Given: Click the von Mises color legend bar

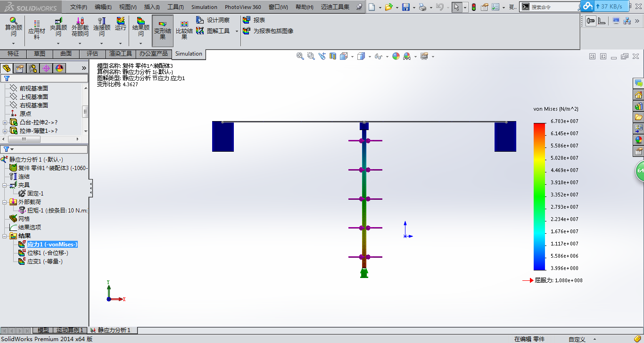Looking at the screenshot, I should pyautogui.click(x=539, y=196).
